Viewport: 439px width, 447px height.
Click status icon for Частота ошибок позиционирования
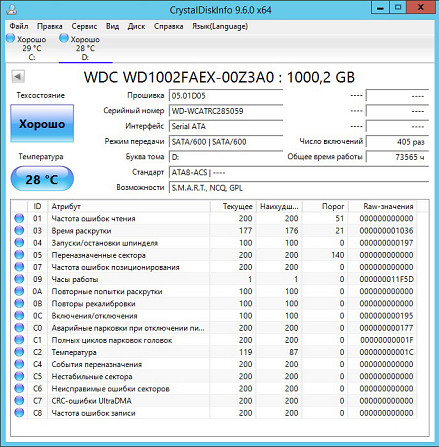[19, 267]
